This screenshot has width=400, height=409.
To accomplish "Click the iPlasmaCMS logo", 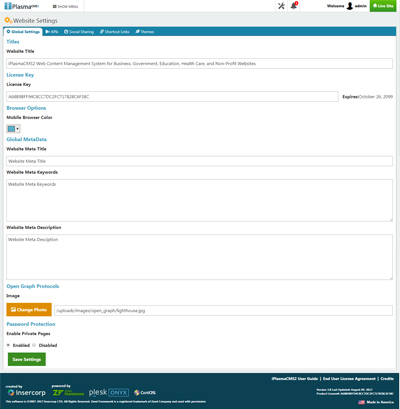I will (x=22, y=6).
